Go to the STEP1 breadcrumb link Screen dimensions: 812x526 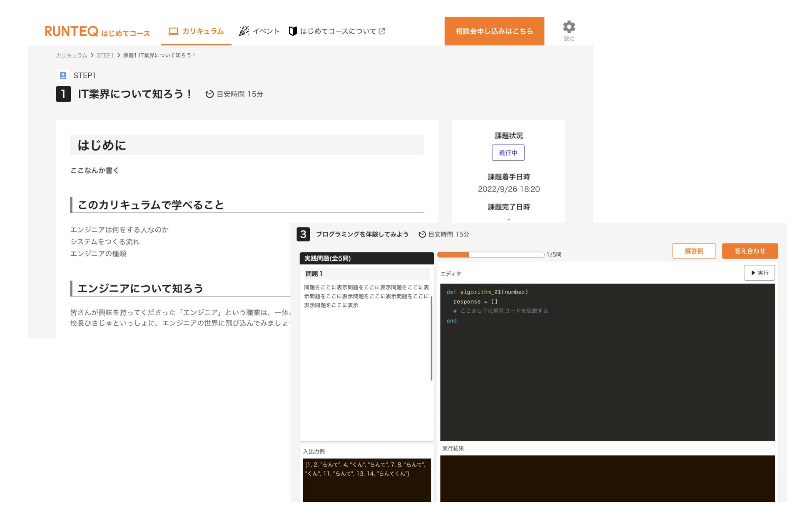(x=105, y=55)
